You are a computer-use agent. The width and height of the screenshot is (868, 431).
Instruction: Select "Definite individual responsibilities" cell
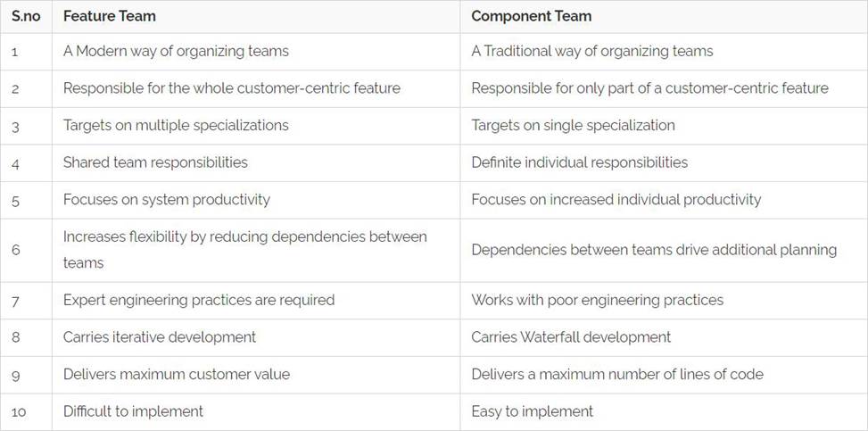[579, 162]
